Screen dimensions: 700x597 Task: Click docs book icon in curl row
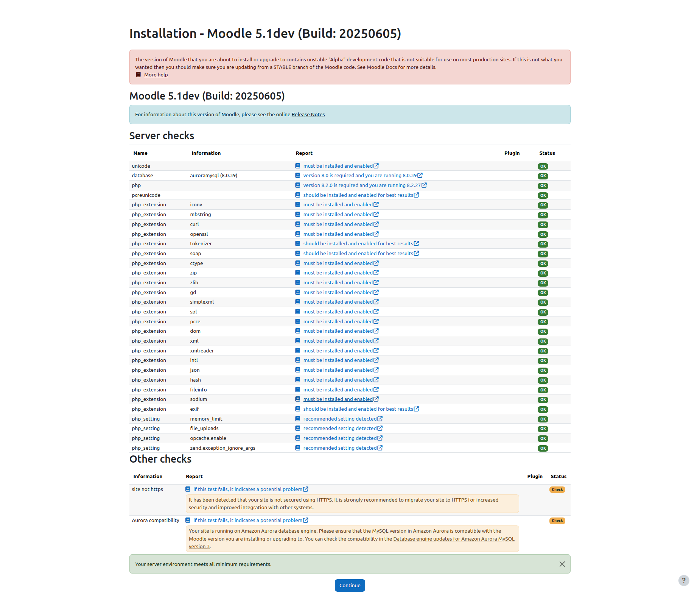[297, 224]
